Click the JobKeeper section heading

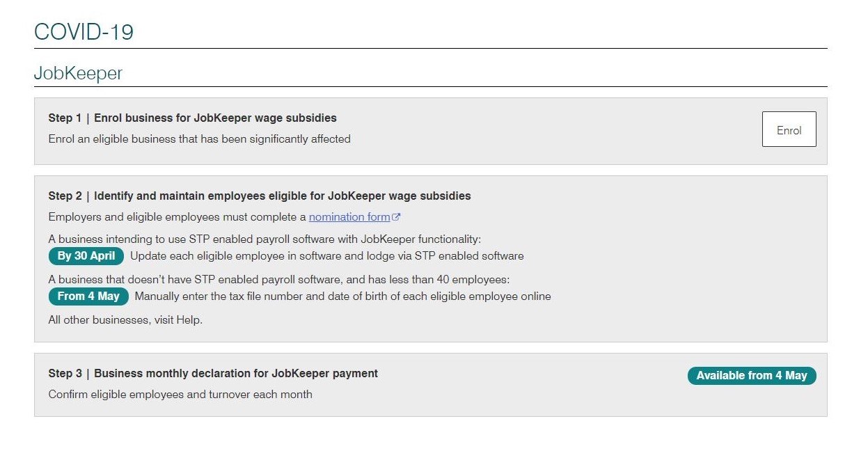coord(78,73)
